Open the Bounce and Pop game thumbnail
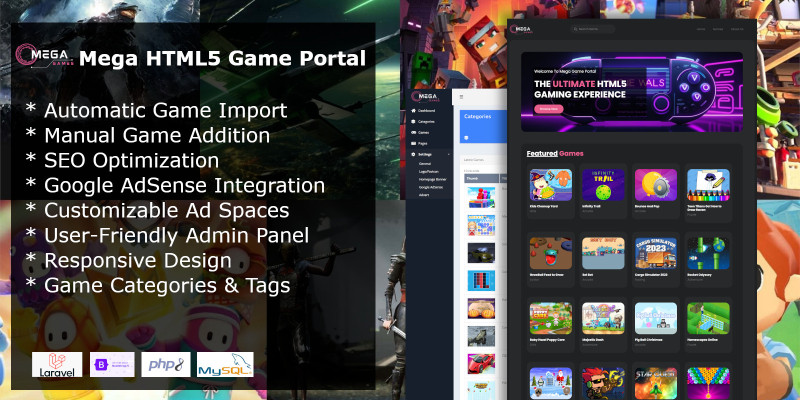Viewport: 800px width, 400px height. pos(656,184)
